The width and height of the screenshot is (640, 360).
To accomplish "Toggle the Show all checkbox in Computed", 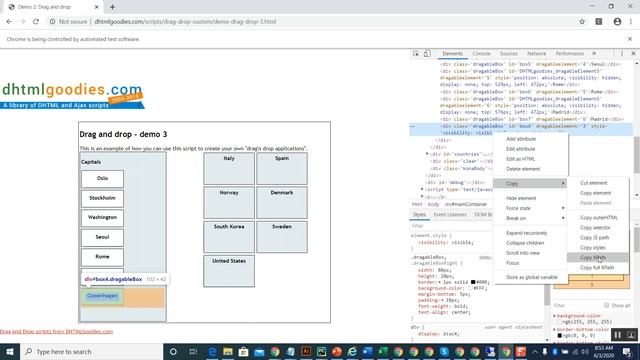I will tap(607, 305).
